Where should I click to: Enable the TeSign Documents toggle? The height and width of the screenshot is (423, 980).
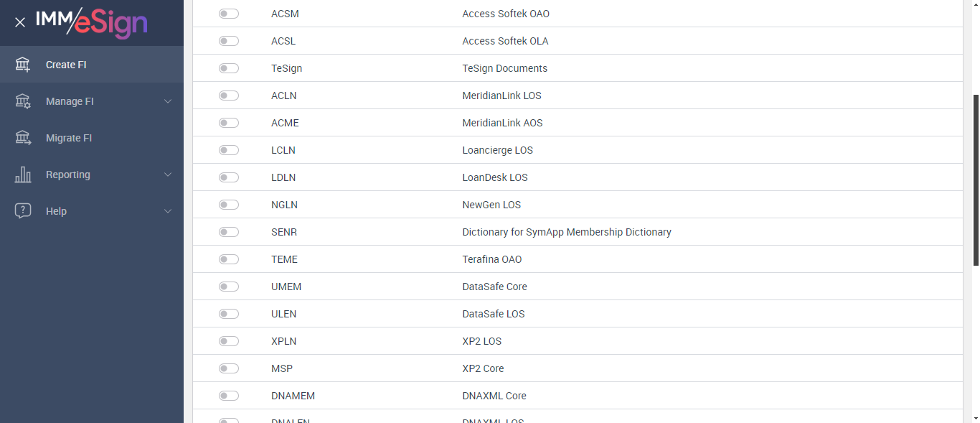[229, 68]
